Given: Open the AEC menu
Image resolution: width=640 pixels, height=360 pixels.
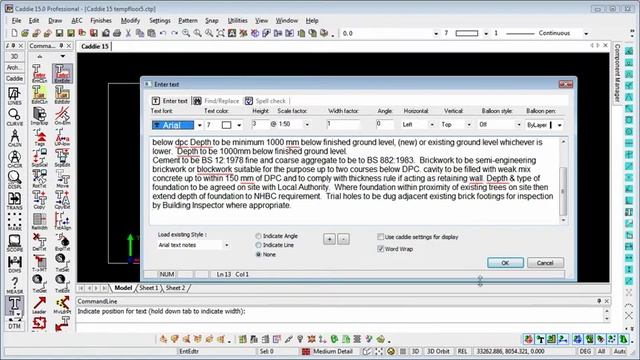Looking at the screenshot, I should (x=77, y=20).
